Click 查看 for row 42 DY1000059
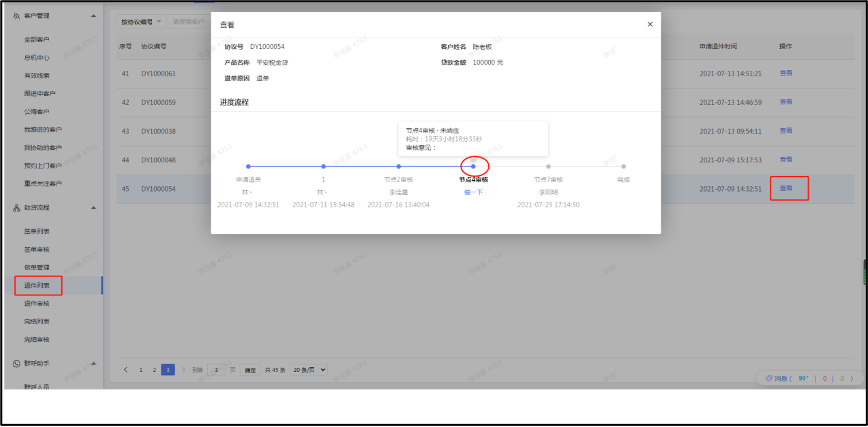868x427 pixels. pyautogui.click(x=786, y=102)
